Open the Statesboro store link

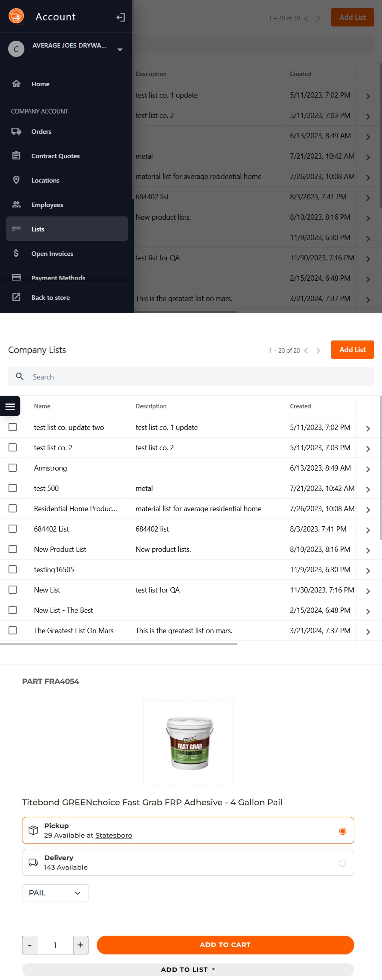(114, 835)
